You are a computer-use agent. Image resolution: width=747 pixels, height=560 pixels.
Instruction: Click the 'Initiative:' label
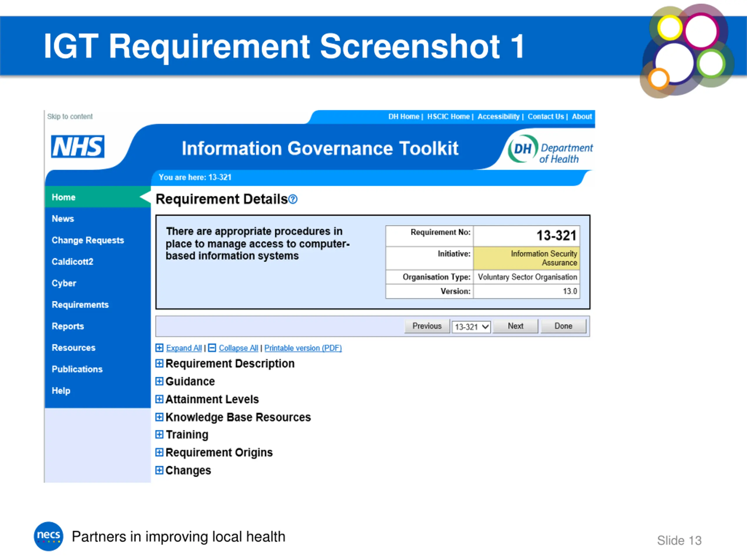tap(454, 254)
